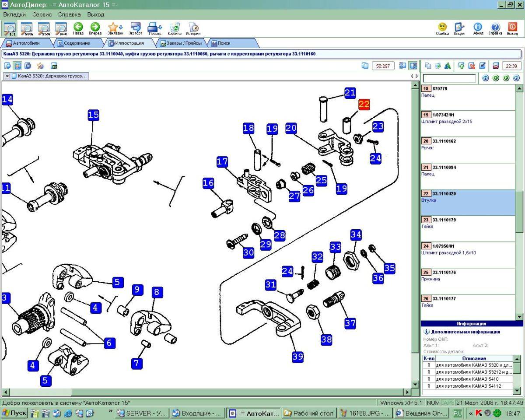The image size is (525, 420).
Task: Open the Сервис menu
Action: tap(42, 14)
